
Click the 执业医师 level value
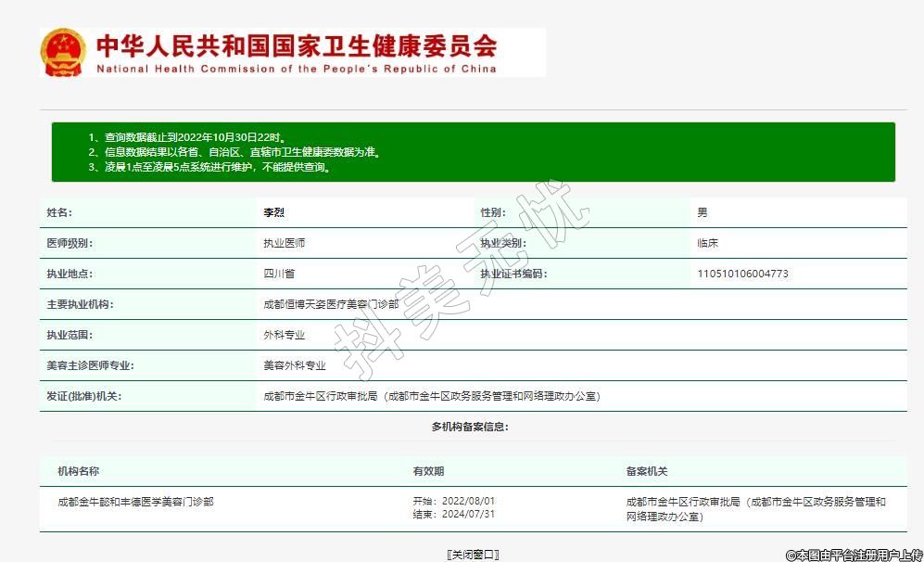[285, 243]
